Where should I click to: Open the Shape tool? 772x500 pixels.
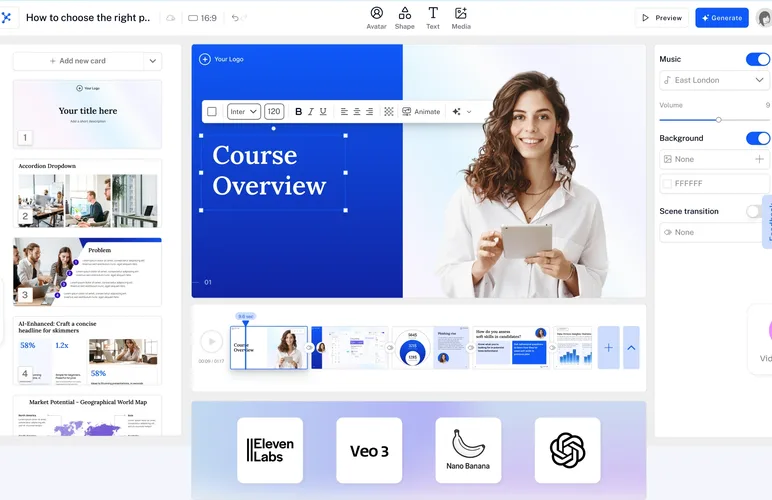pos(405,18)
